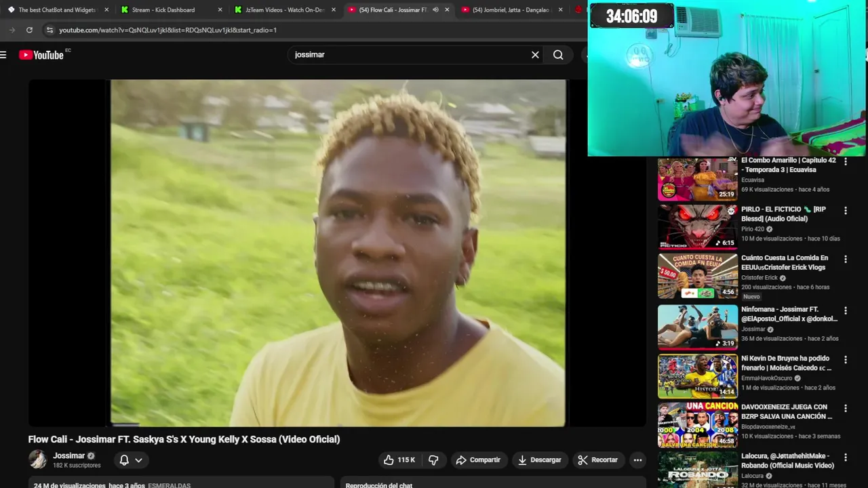Open the site information icon in address bar
Viewport: 868px width, 488px height.
50,30
